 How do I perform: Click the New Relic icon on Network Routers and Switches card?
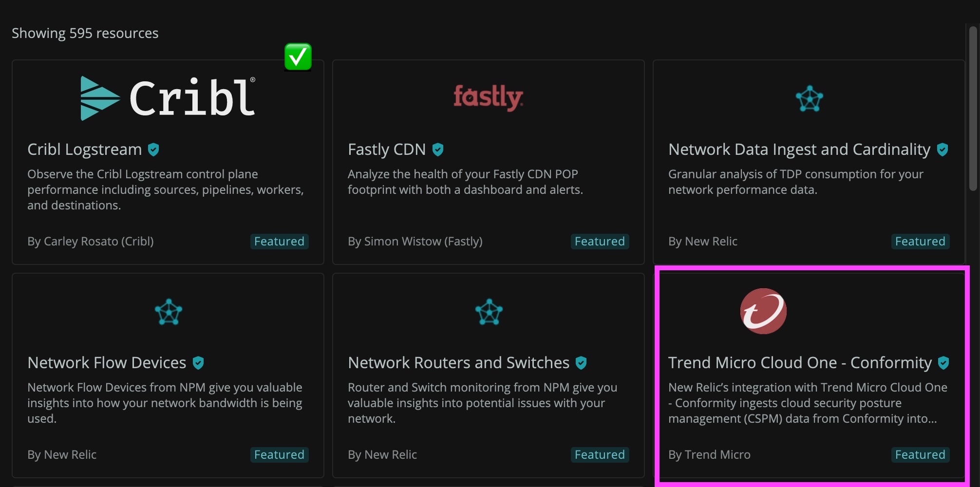(488, 312)
